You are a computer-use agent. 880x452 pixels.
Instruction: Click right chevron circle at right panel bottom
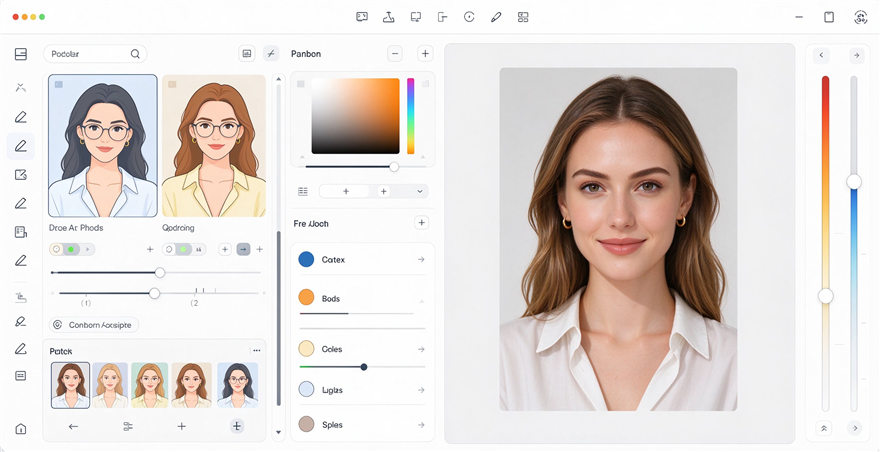[855, 428]
